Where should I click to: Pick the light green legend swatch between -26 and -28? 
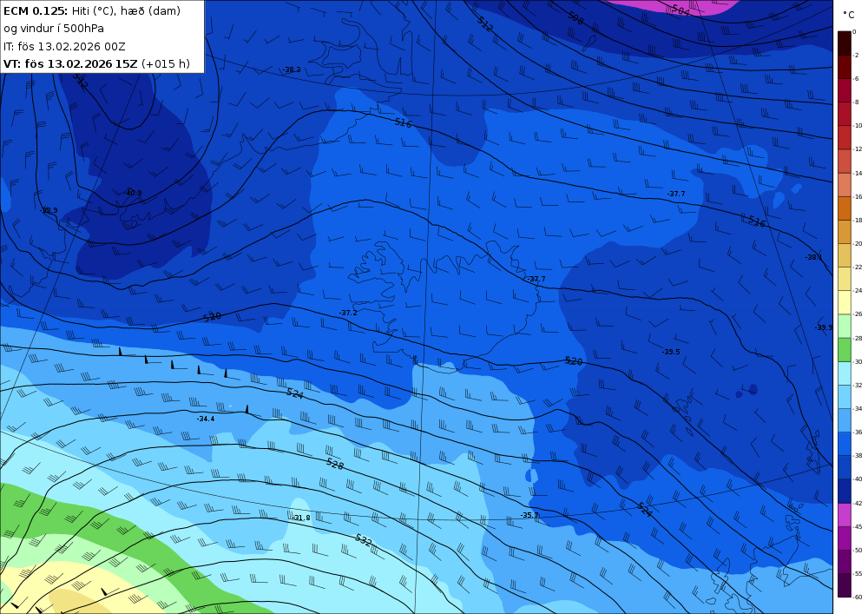845,326
